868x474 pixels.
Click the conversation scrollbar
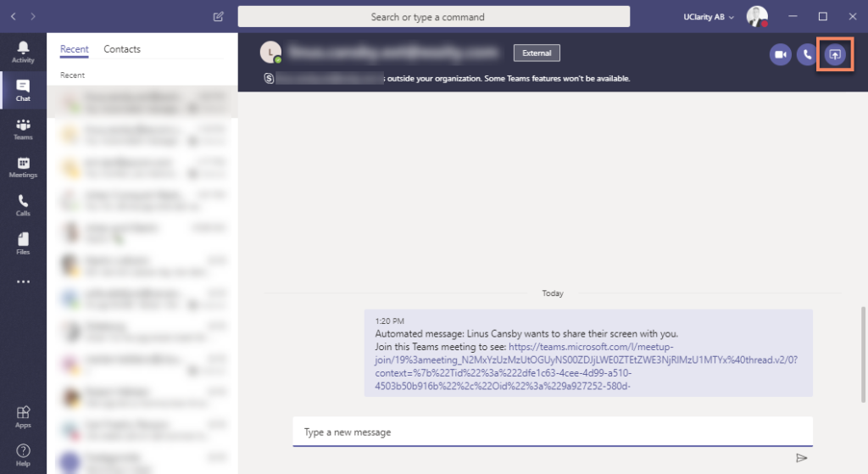863,354
